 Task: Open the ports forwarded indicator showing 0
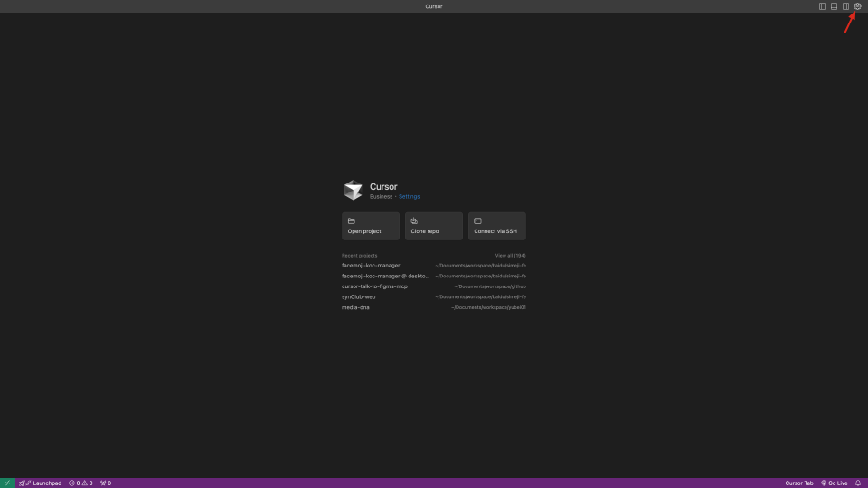(x=106, y=483)
